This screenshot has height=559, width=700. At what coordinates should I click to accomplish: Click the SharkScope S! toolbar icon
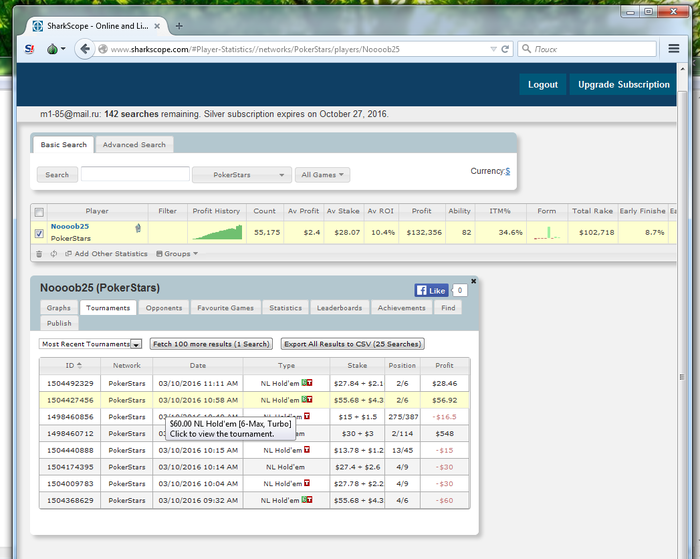29,49
